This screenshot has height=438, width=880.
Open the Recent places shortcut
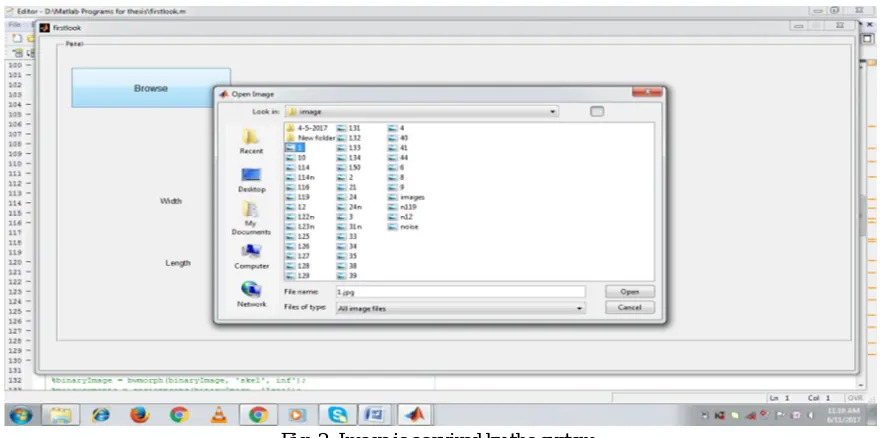pyautogui.click(x=251, y=141)
